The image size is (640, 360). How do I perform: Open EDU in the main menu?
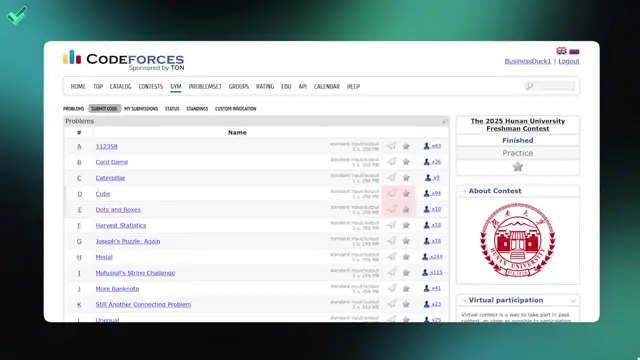(x=286, y=87)
